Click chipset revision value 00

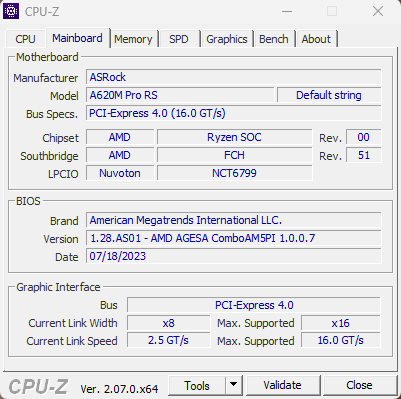(x=363, y=137)
